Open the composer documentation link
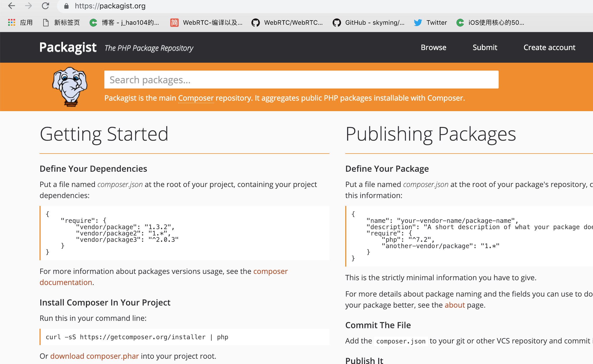The image size is (593, 364). pos(270,271)
